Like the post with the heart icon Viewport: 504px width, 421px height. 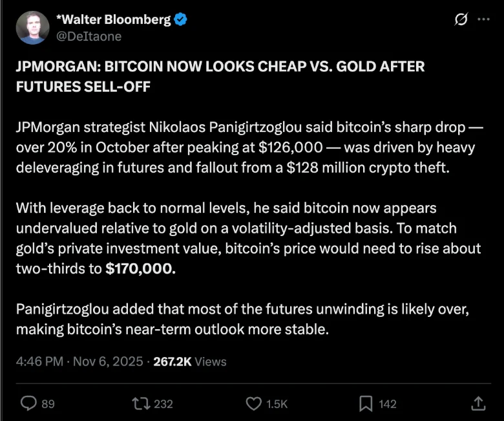255,403
